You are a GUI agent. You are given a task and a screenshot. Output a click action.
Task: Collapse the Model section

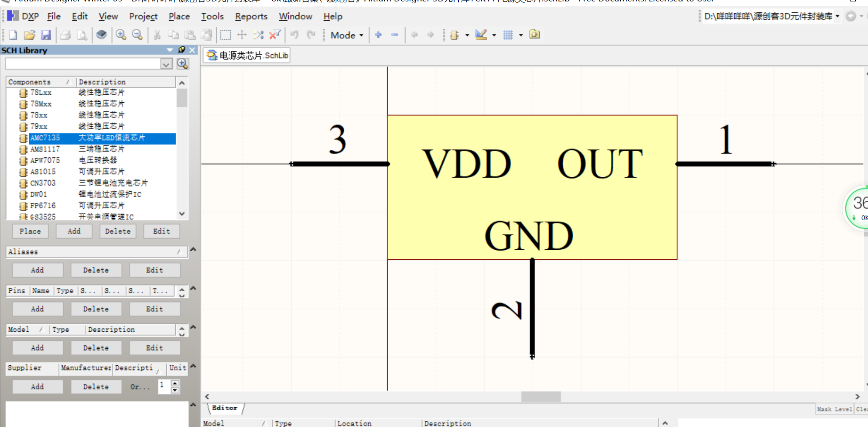[x=193, y=327]
